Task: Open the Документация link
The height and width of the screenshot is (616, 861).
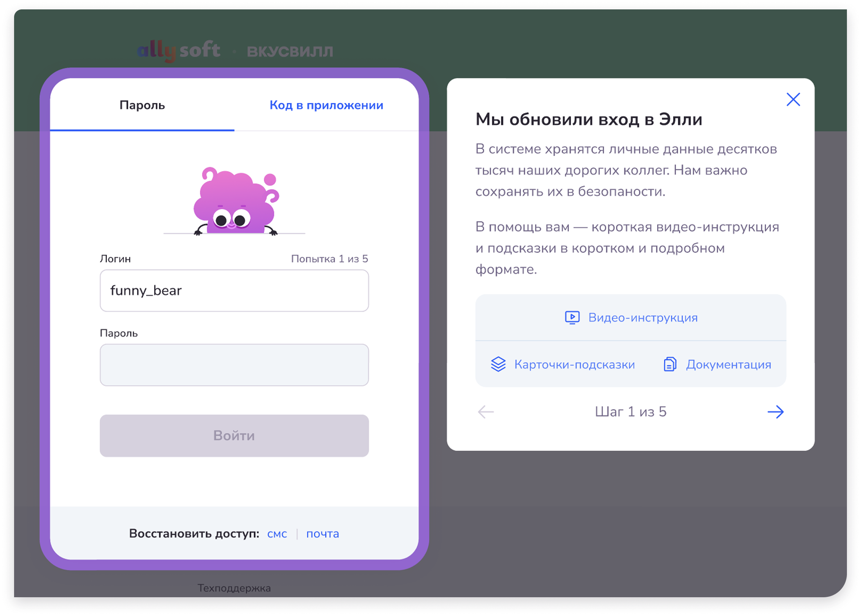Action: [728, 365]
